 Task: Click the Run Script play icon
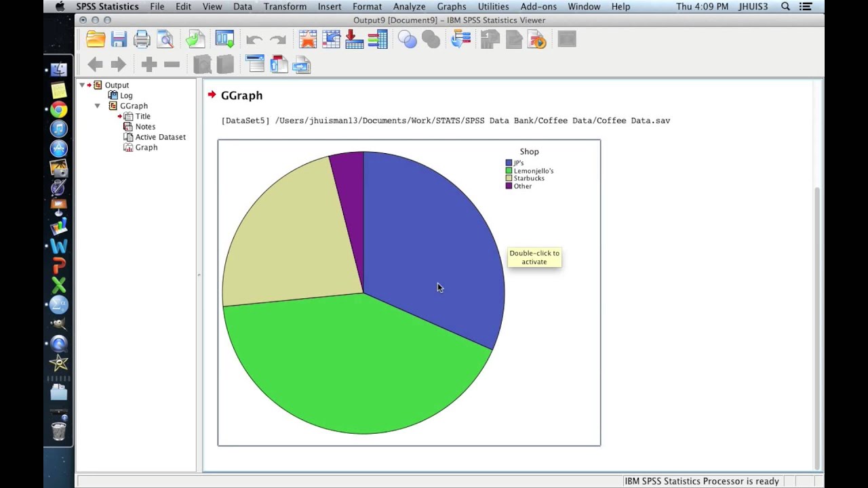[x=536, y=39]
